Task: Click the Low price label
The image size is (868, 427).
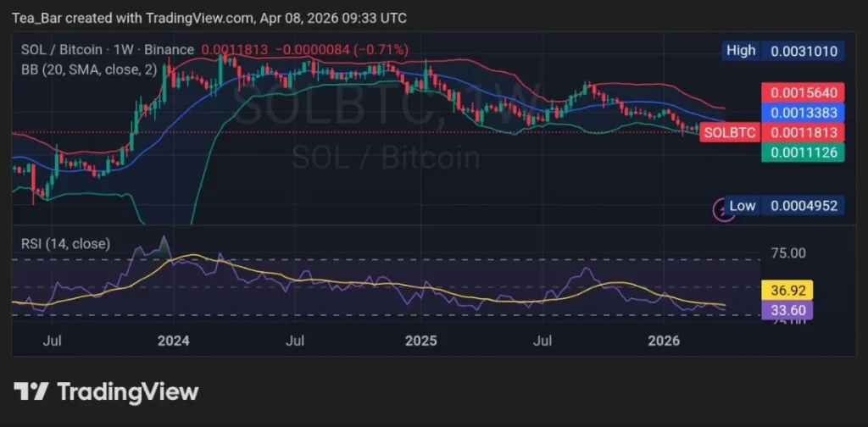Action: 742,206
